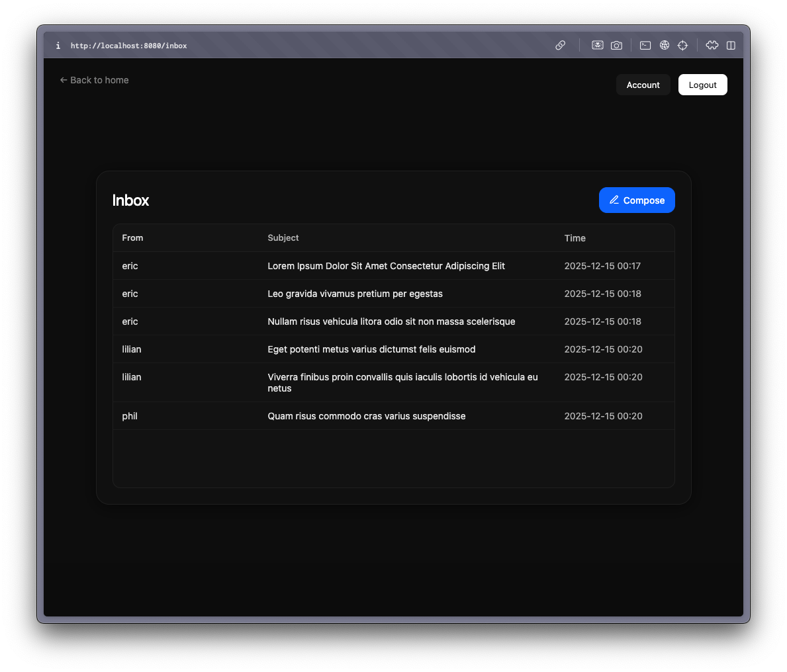Viewport: 787px width, 672px height.
Task: Open phil's Quam risus commodo message
Action: (x=366, y=416)
